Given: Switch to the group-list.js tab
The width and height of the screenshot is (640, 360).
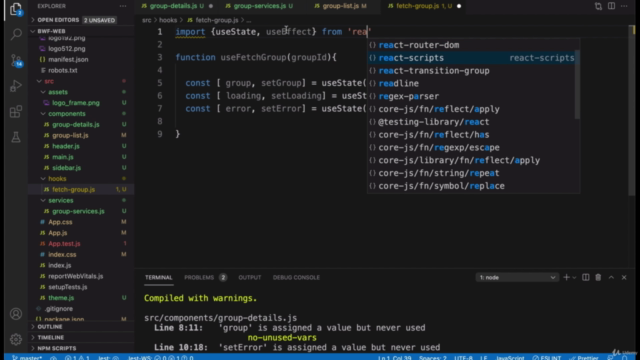Looking at the screenshot, I should click(x=342, y=6).
